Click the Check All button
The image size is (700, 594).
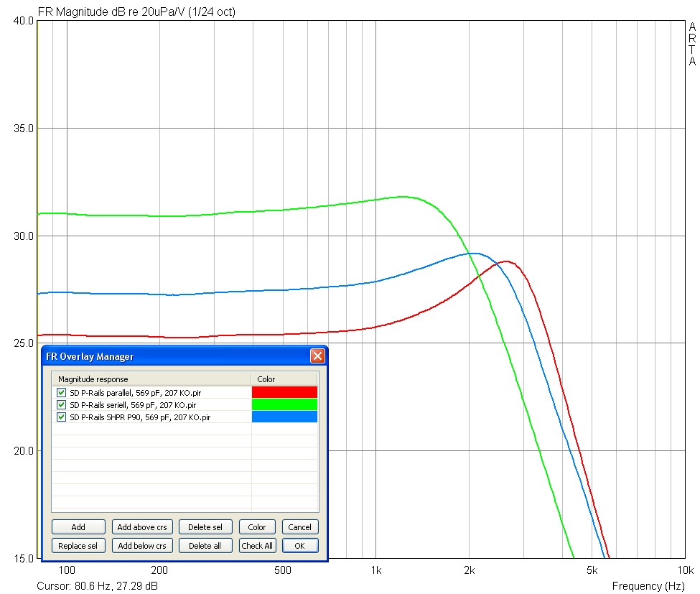(x=257, y=546)
